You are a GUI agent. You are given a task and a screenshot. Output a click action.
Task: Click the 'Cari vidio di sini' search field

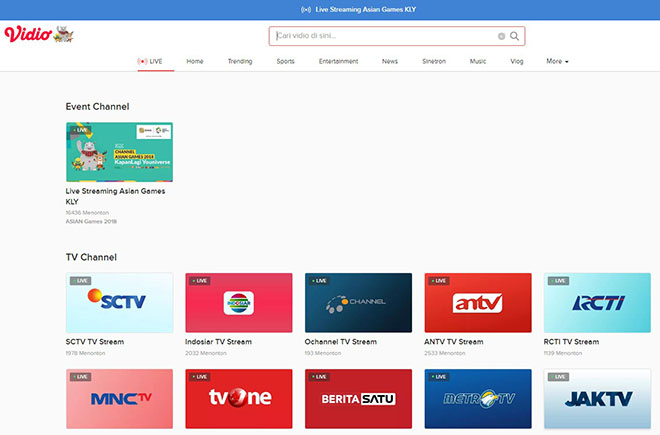(x=385, y=36)
